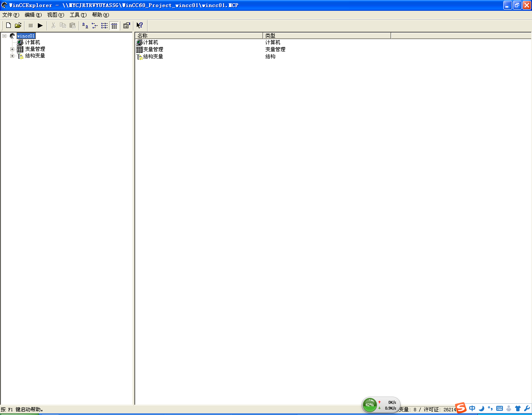This screenshot has height=415, width=532.
Task: Click the Paste clipboard icon
Action: (72, 25)
